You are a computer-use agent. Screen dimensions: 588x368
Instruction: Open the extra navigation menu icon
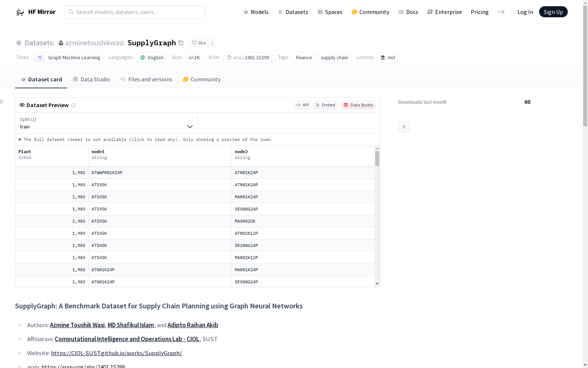coord(501,12)
